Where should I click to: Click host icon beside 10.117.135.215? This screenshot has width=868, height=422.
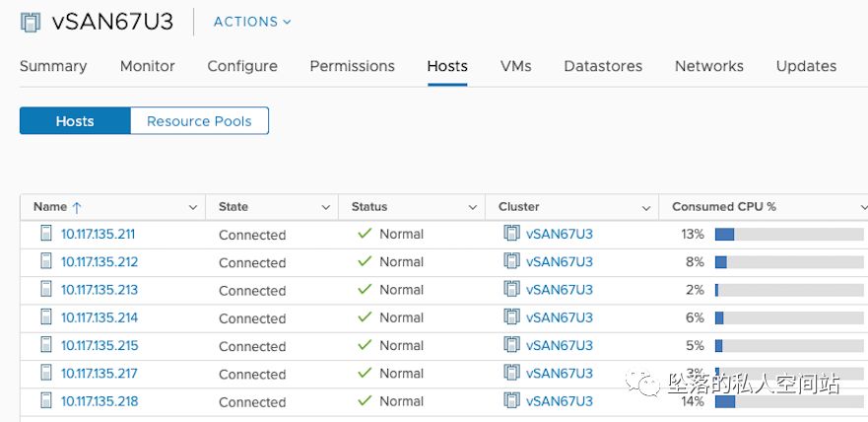coord(45,345)
